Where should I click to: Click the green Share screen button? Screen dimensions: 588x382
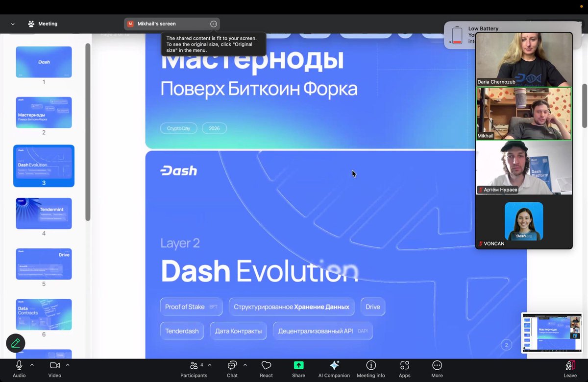pyautogui.click(x=298, y=369)
